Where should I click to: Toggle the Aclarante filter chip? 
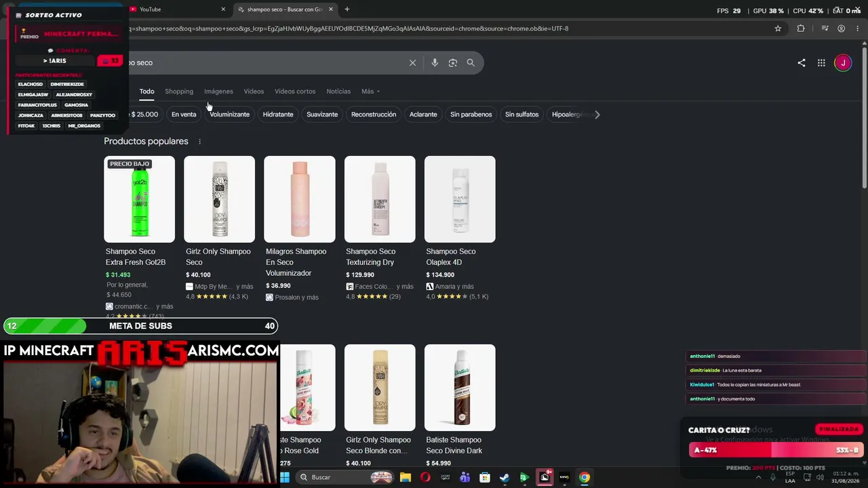tap(423, 115)
